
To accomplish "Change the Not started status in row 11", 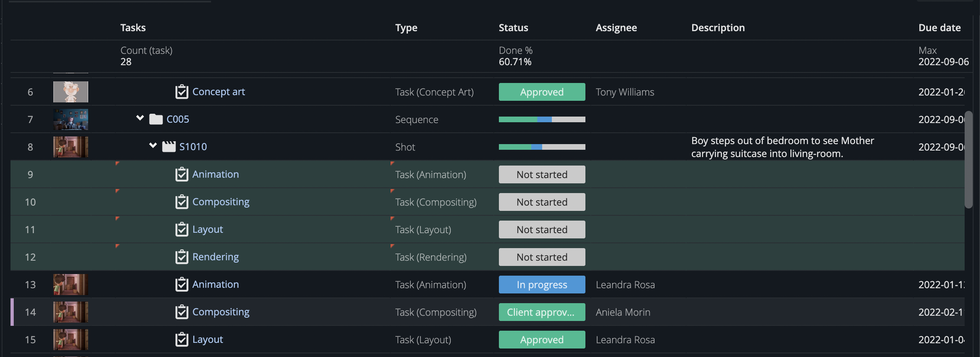I will click(x=542, y=229).
